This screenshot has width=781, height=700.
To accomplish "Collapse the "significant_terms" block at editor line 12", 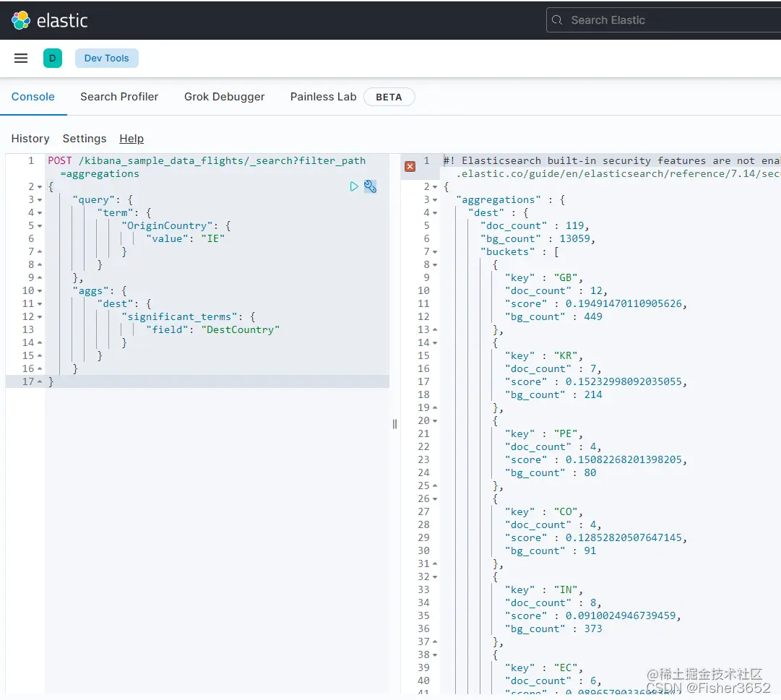I will [x=40, y=316].
